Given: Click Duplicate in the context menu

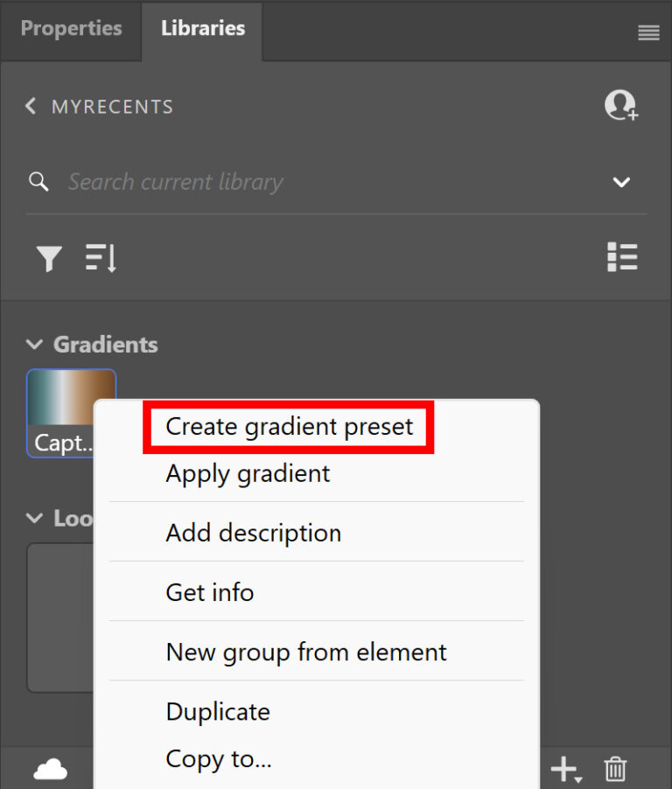Looking at the screenshot, I should pyautogui.click(x=217, y=712).
